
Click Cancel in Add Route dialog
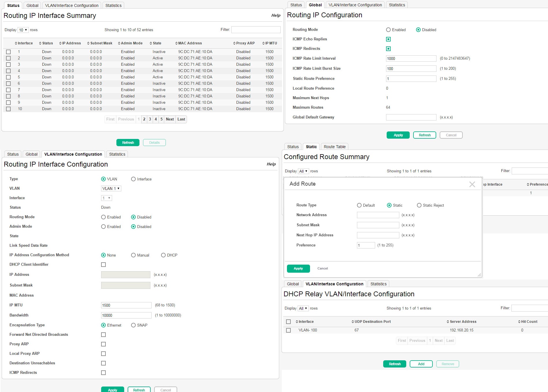tap(323, 269)
